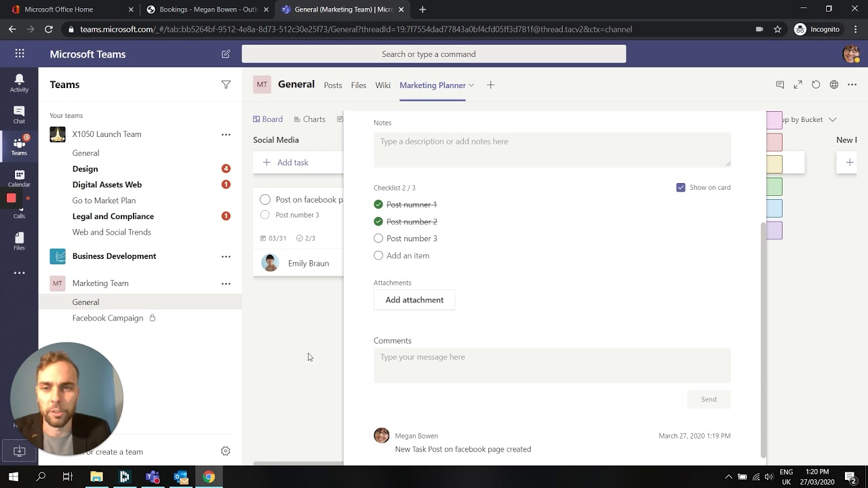Image resolution: width=868 pixels, height=488 pixels.
Task: Open more apps ellipsis in sidebar
Action: click(19, 273)
